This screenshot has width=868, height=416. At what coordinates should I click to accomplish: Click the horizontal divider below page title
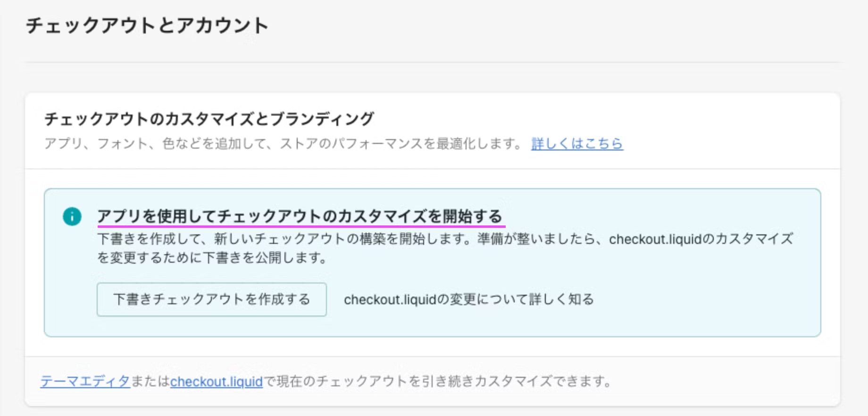pyautogui.click(x=433, y=62)
